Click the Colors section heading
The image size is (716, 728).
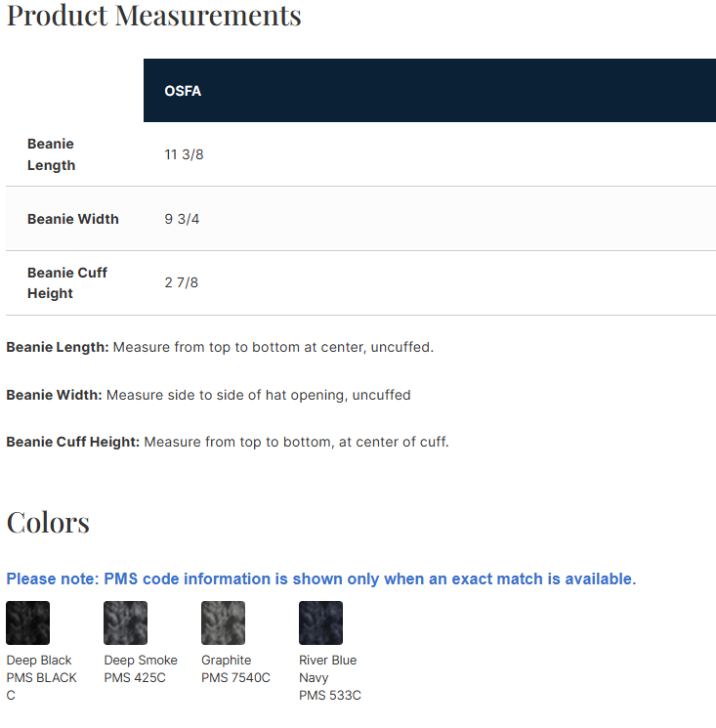click(48, 523)
